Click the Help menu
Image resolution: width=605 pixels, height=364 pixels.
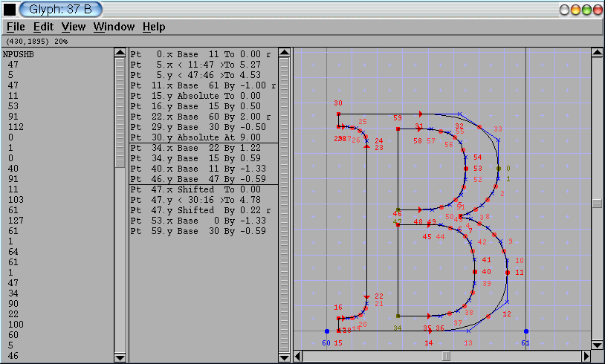(x=154, y=27)
